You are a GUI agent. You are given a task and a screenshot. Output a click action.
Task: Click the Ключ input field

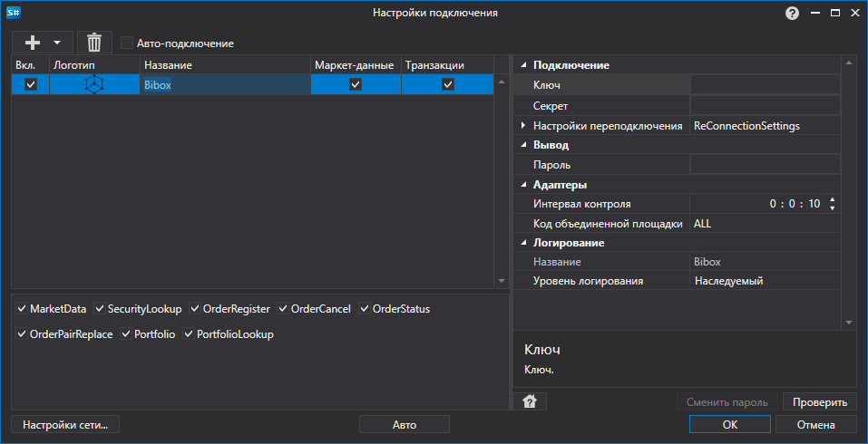(x=765, y=84)
